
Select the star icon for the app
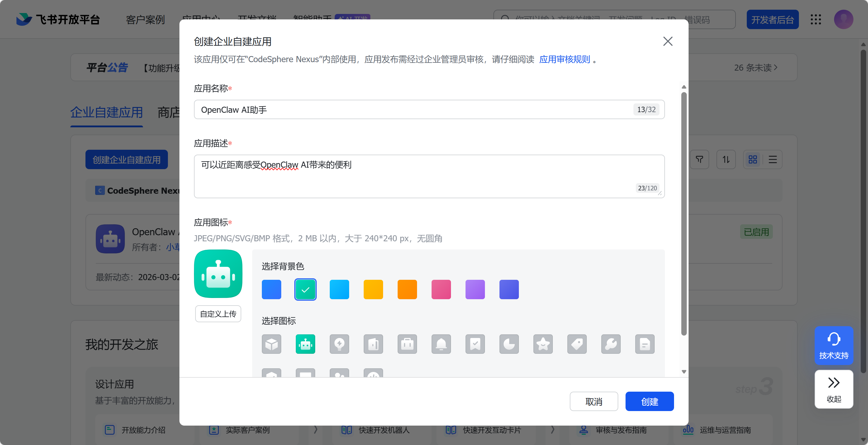tap(543, 344)
